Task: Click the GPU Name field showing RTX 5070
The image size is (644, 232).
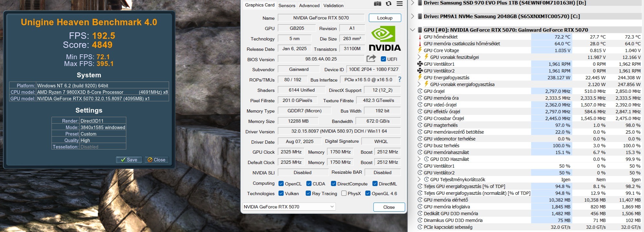Action: [321, 18]
